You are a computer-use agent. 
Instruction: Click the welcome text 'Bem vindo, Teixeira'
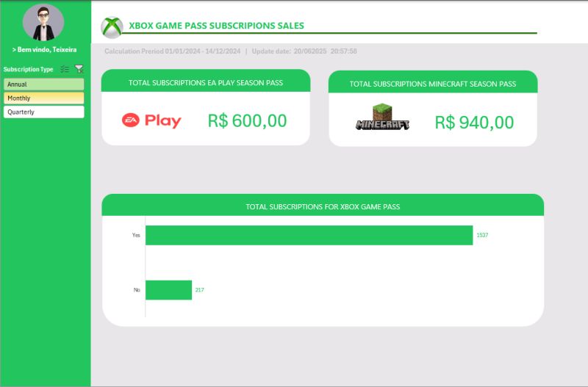coord(45,50)
